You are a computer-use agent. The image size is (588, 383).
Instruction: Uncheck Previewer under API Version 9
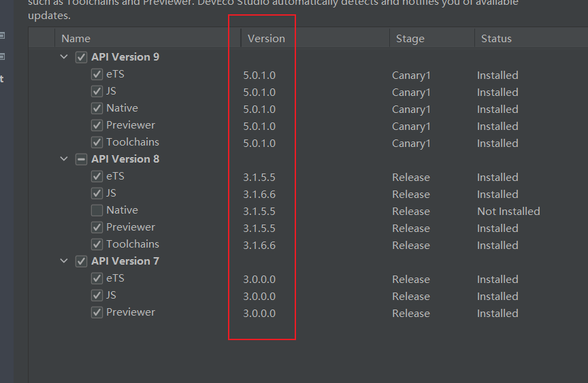coord(97,125)
